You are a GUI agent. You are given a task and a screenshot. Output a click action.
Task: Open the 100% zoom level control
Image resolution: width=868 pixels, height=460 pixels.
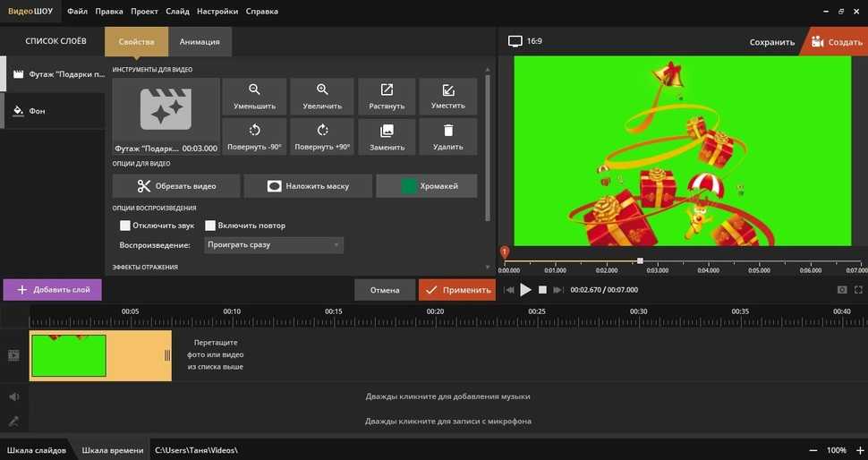pyautogui.click(x=836, y=450)
